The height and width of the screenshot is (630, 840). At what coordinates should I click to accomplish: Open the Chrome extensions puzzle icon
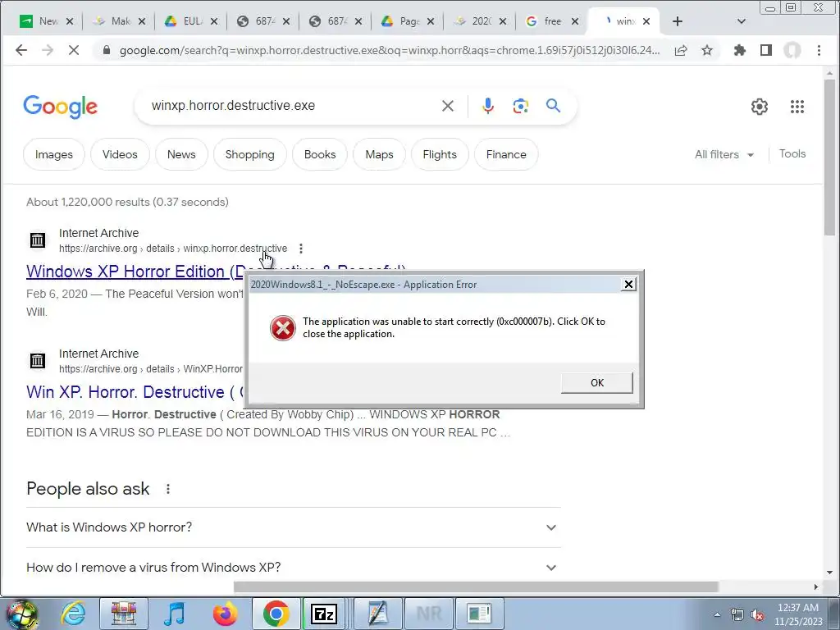point(740,50)
